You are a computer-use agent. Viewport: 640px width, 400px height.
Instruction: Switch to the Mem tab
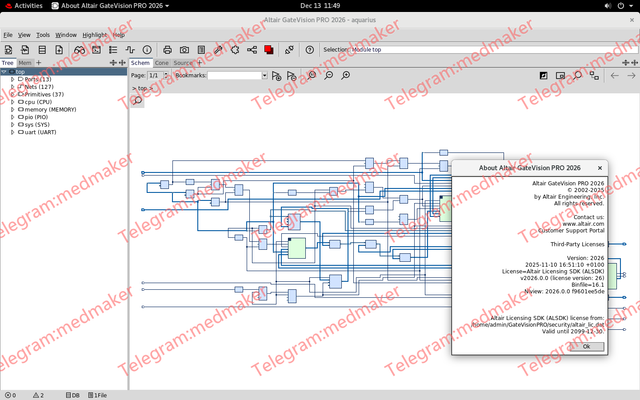pyautogui.click(x=24, y=63)
